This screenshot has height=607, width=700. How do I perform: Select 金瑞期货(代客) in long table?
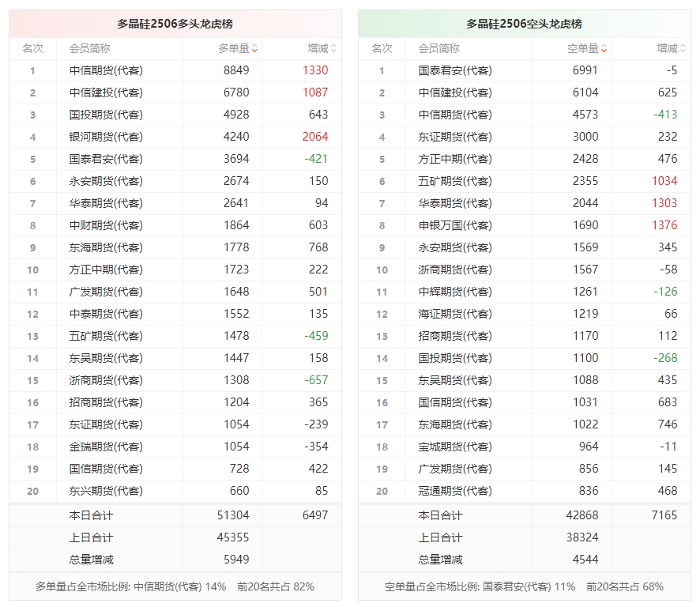[106, 447]
